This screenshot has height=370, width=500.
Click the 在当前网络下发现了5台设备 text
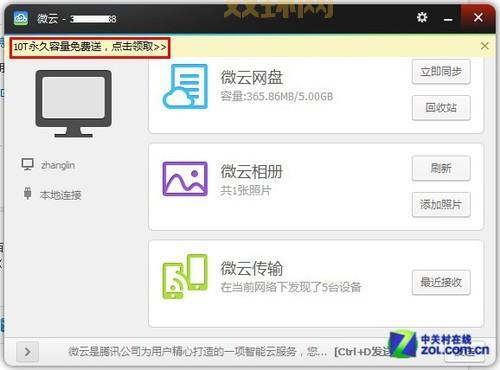coord(291,287)
